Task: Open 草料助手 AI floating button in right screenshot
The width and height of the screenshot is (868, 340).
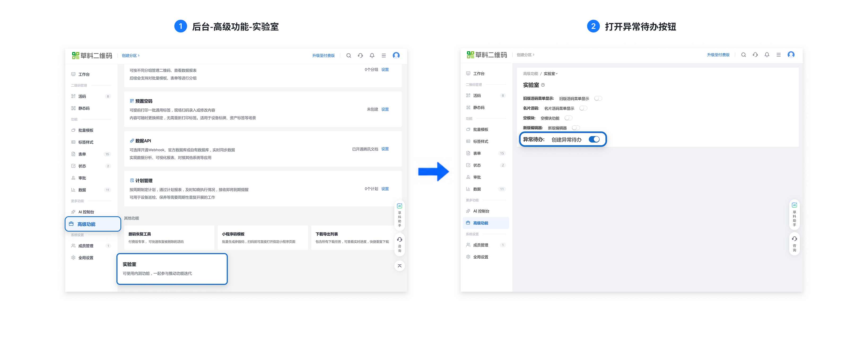Action: (x=794, y=214)
